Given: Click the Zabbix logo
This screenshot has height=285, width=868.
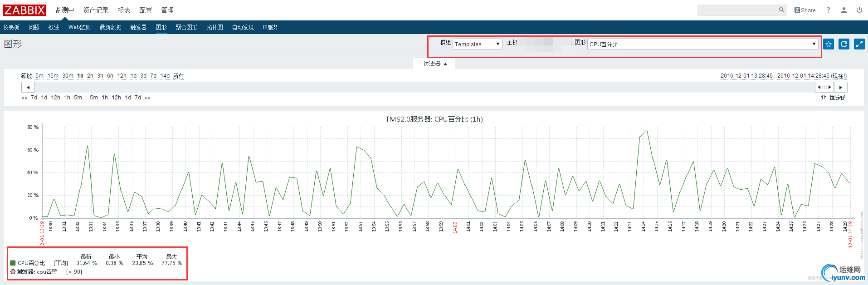Looking at the screenshot, I should pyautogui.click(x=24, y=10).
